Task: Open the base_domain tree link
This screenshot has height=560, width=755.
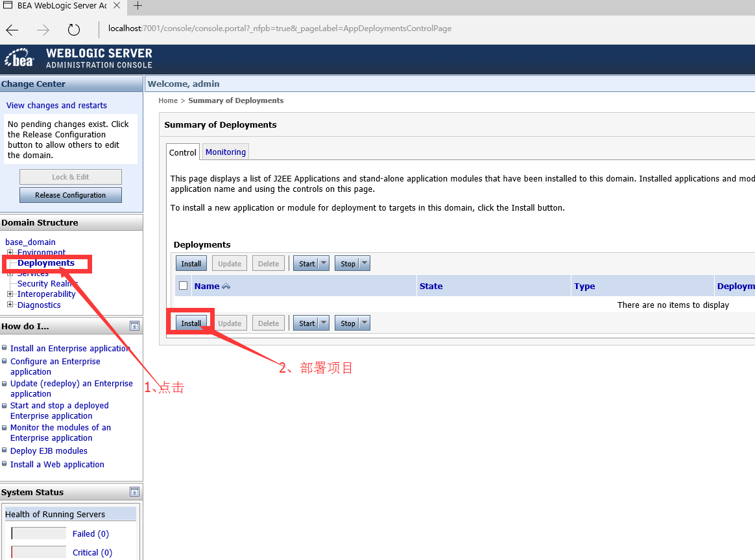Action: coord(30,242)
